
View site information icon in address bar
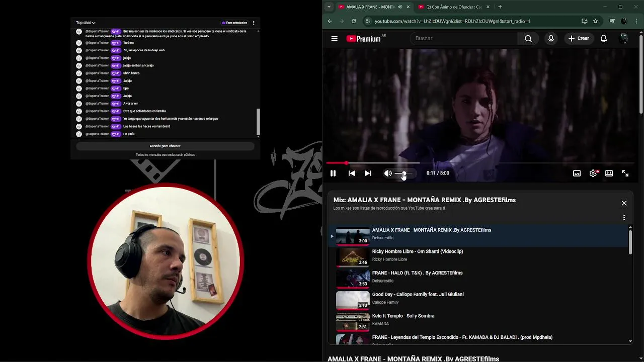pyautogui.click(x=368, y=21)
